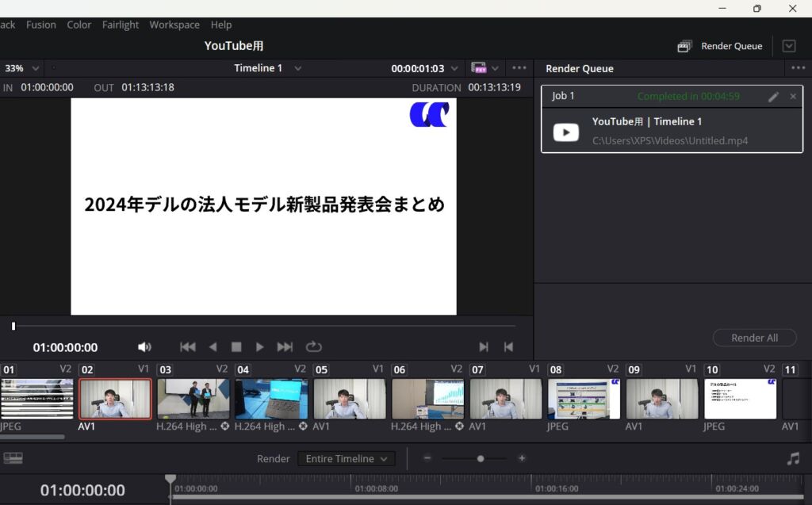Click the effect badge icon on clip 04
This screenshot has width=812, height=505.
[x=303, y=427]
